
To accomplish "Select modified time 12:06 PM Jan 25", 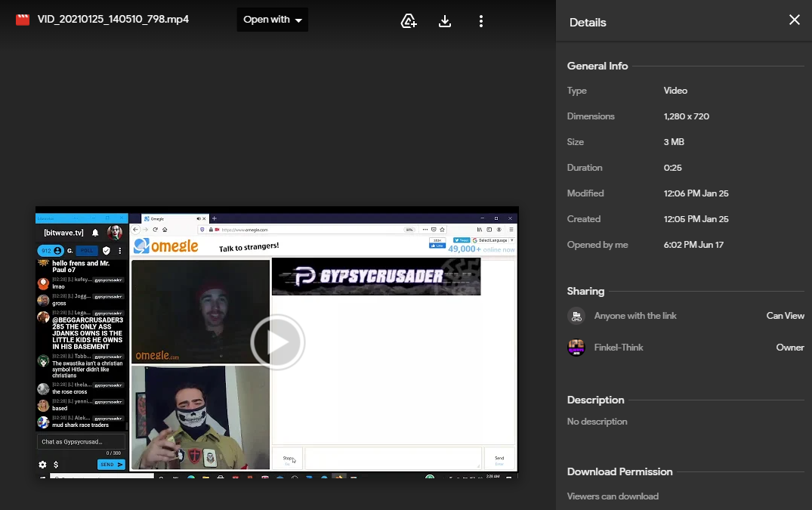I will pos(696,193).
